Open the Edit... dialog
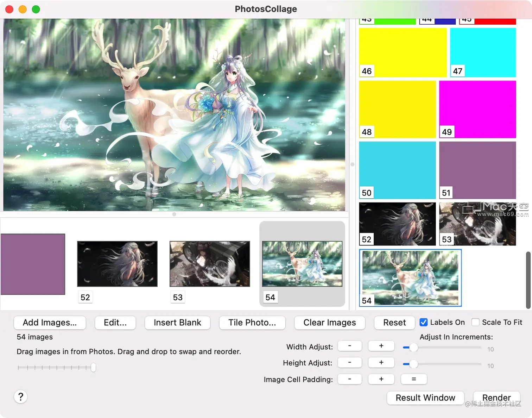The image size is (532, 418). point(115,323)
